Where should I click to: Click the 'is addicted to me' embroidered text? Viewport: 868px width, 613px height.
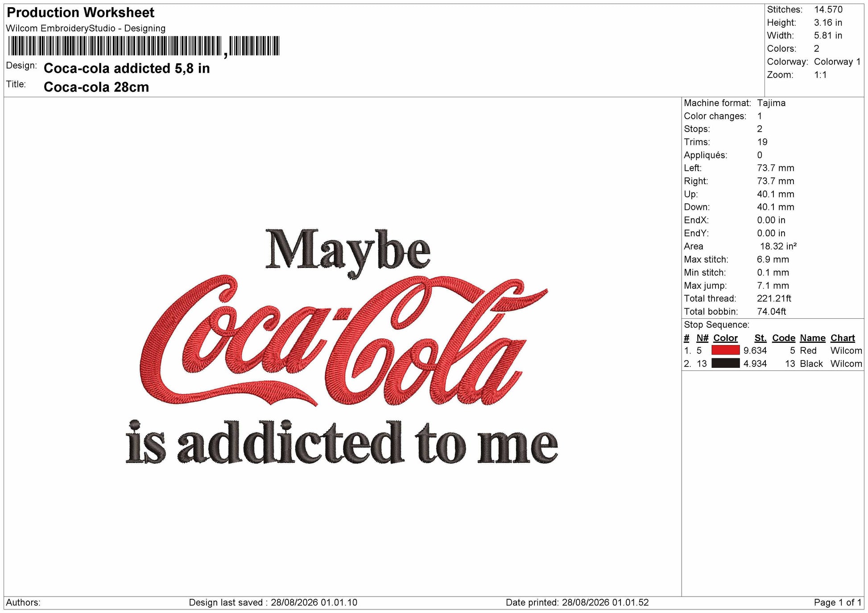pos(342,442)
